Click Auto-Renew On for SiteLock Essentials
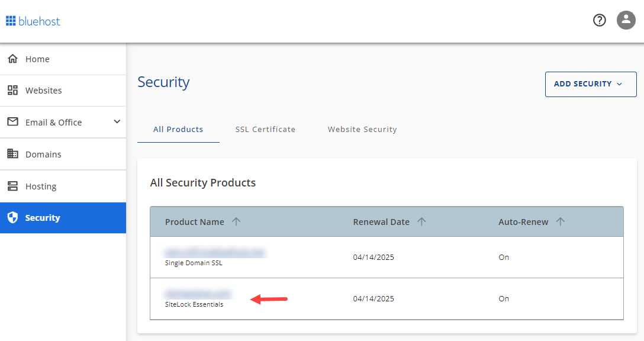This screenshot has width=644, height=341. coord(504,299)
